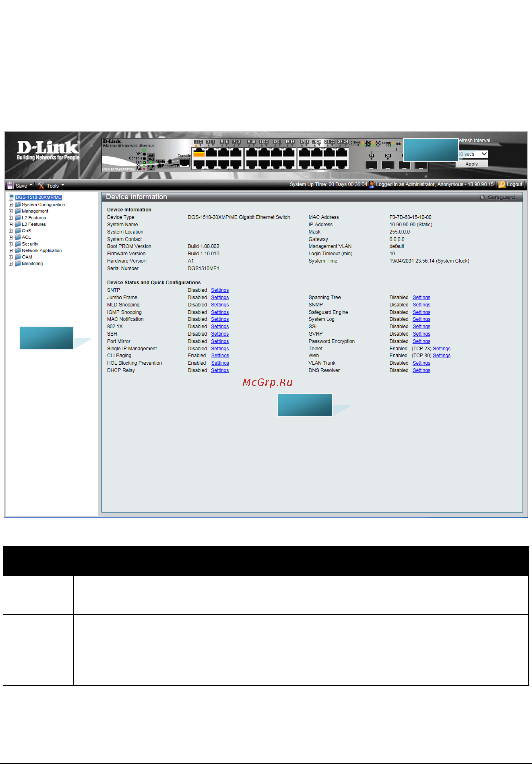Click the Firmware Version Build 1.10.010 value
Screen dimensions: 532x764
click(x=203, y=254)
